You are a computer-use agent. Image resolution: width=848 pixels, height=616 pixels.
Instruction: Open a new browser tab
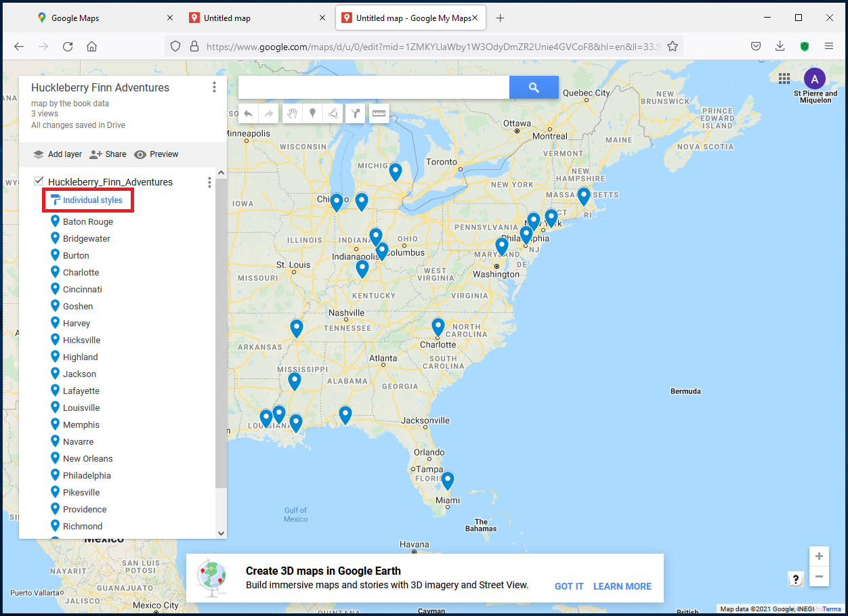point(500,18)
